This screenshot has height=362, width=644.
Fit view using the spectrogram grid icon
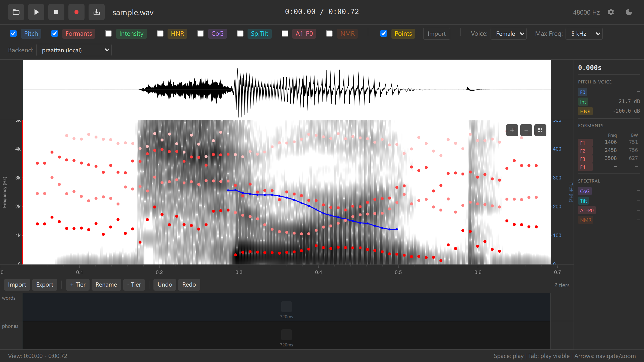540,130
